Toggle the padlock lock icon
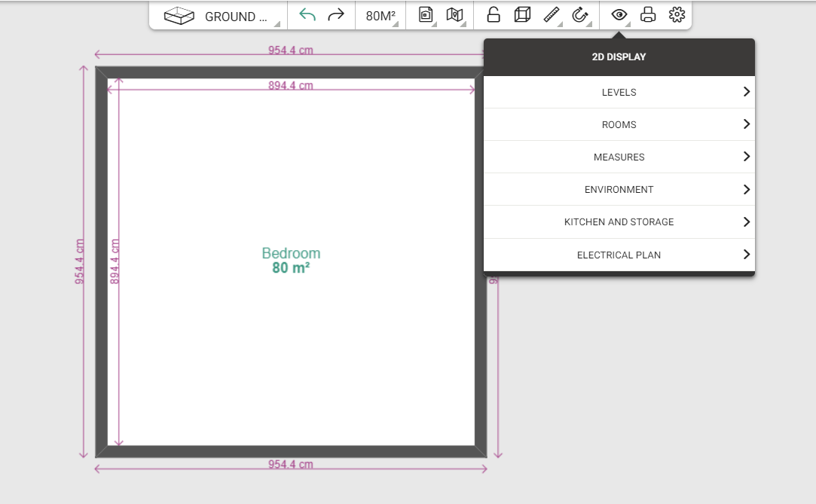The height and width of the screenshot is (504, 816). (x=494, y=15)
